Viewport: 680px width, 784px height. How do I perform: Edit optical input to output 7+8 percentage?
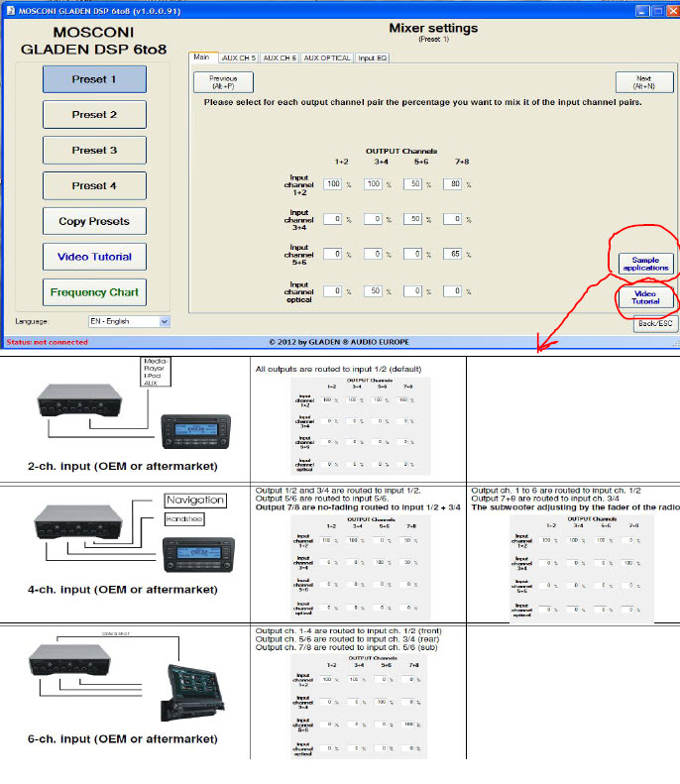pyautogui.click(x=452, y=291)
